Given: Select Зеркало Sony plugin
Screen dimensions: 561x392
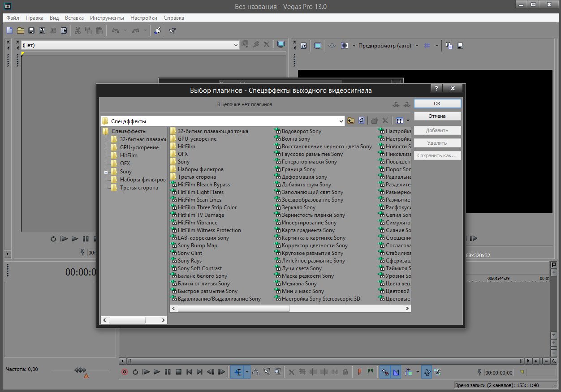Looking at the screenshot, I should click(295, 207).
